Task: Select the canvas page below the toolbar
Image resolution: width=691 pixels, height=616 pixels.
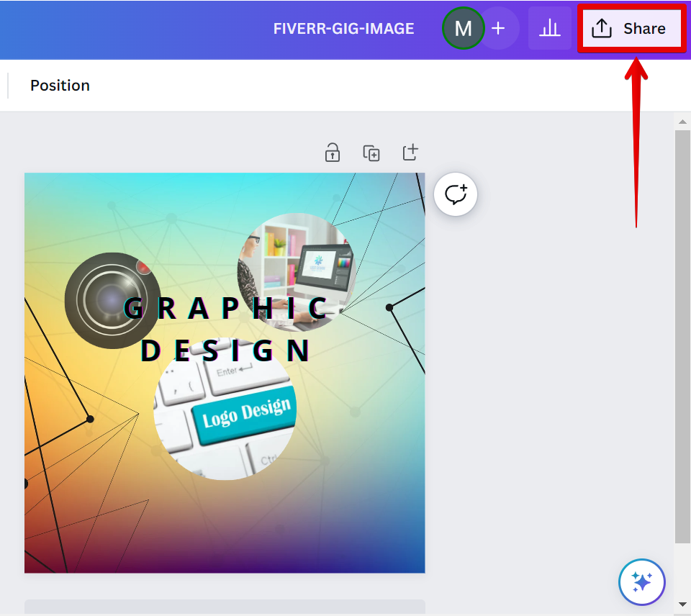Action: [x=225, y=372]
